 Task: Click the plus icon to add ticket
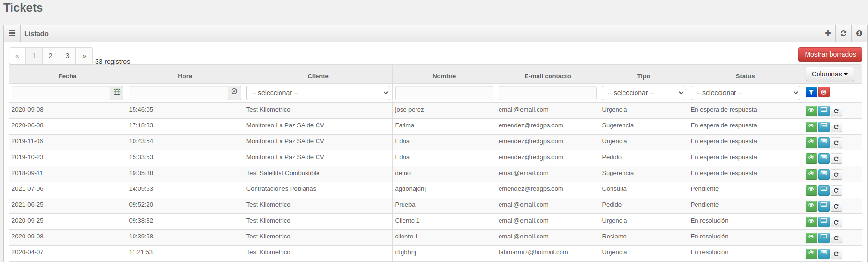(828, 33)
